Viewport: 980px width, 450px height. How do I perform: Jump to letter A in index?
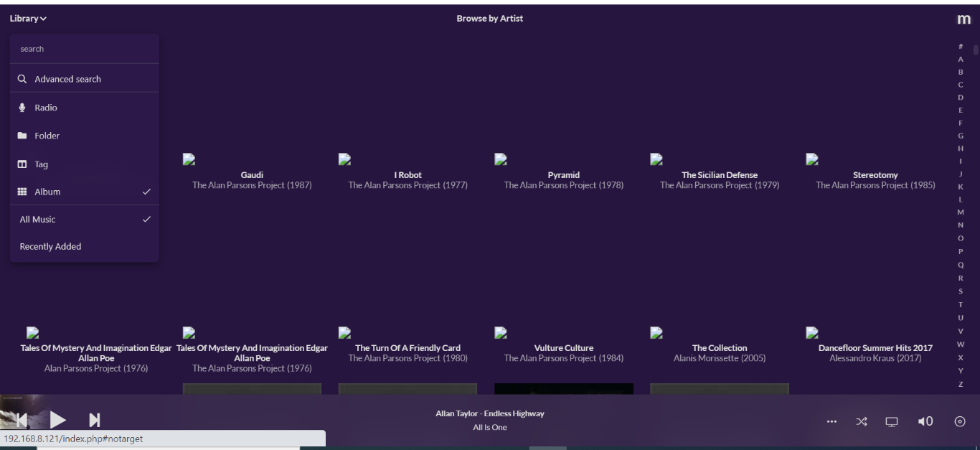coord(961,60)
